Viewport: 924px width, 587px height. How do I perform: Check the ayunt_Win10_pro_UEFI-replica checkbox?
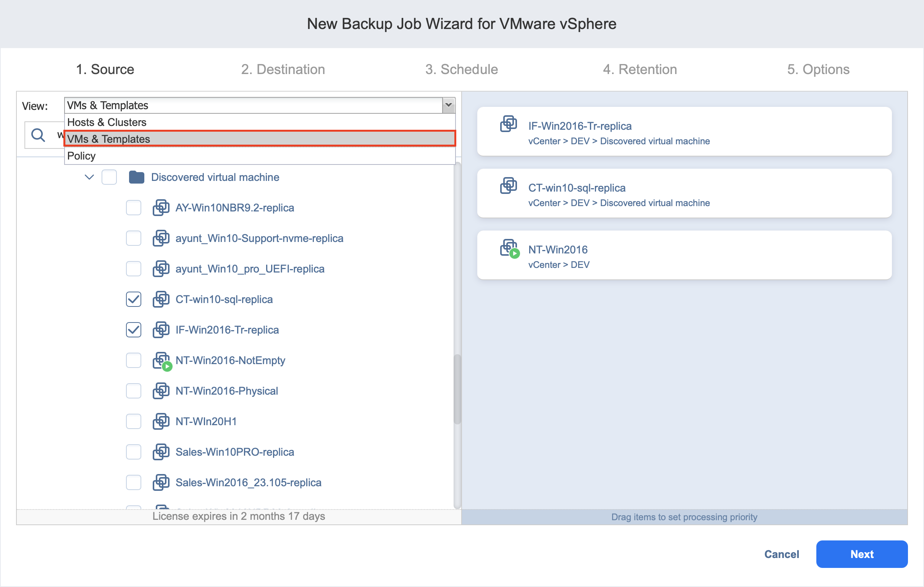134,269
